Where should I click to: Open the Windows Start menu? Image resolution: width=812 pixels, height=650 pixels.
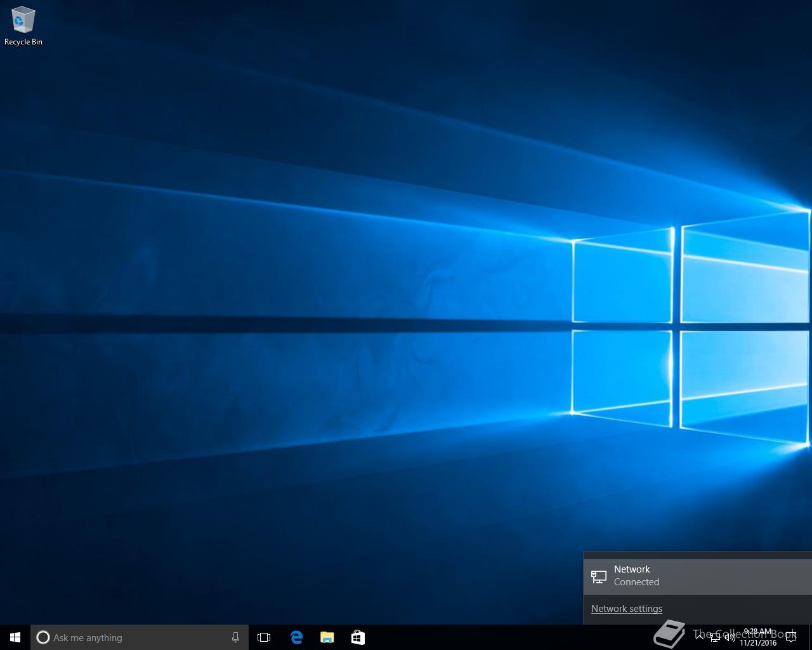(15, 637)
